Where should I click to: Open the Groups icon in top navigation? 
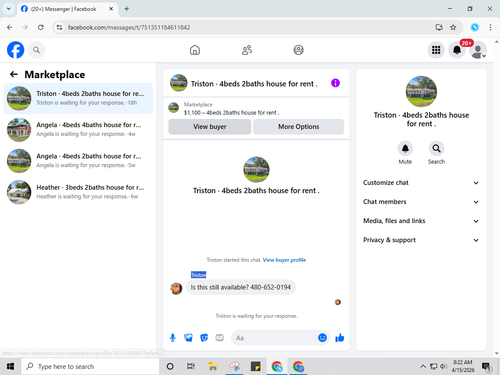pyautogui.click(x=298, y=50)
